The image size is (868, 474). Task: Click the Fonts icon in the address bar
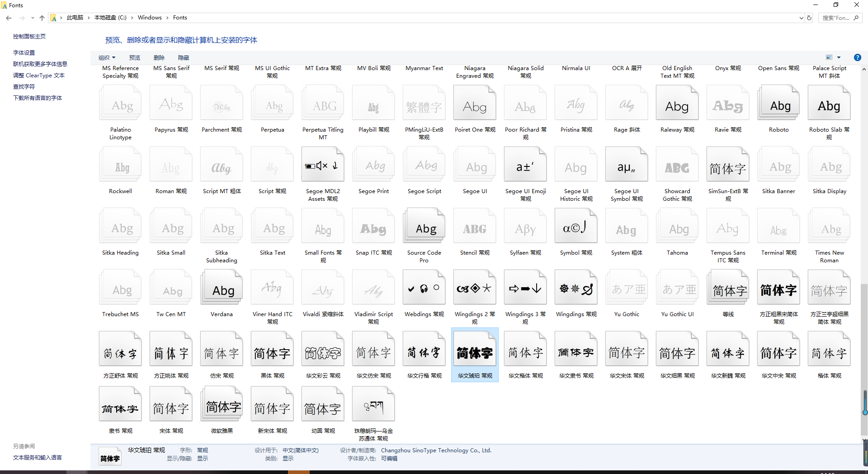(x=54, y=18)
